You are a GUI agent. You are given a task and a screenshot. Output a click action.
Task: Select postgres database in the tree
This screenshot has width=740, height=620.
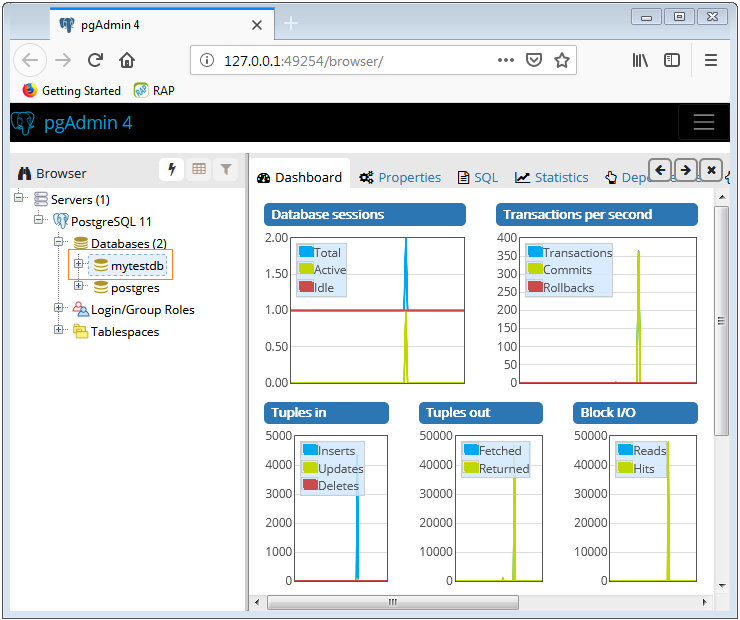126,288
